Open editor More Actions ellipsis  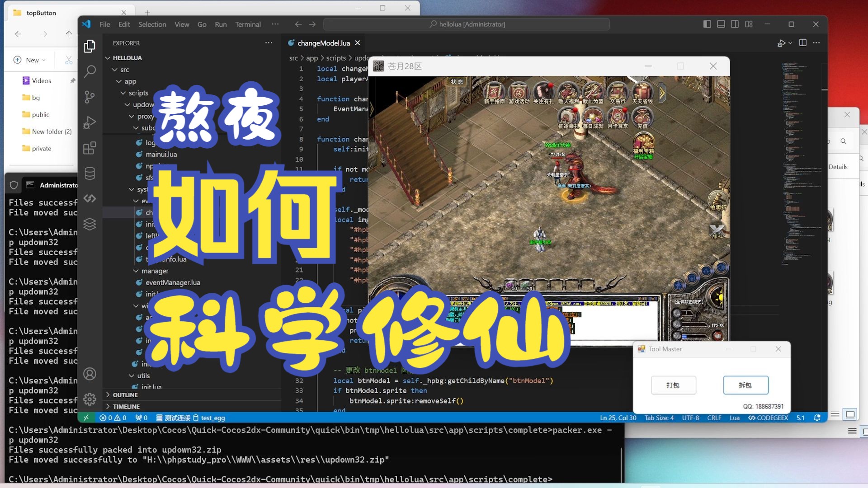[816, 42]
